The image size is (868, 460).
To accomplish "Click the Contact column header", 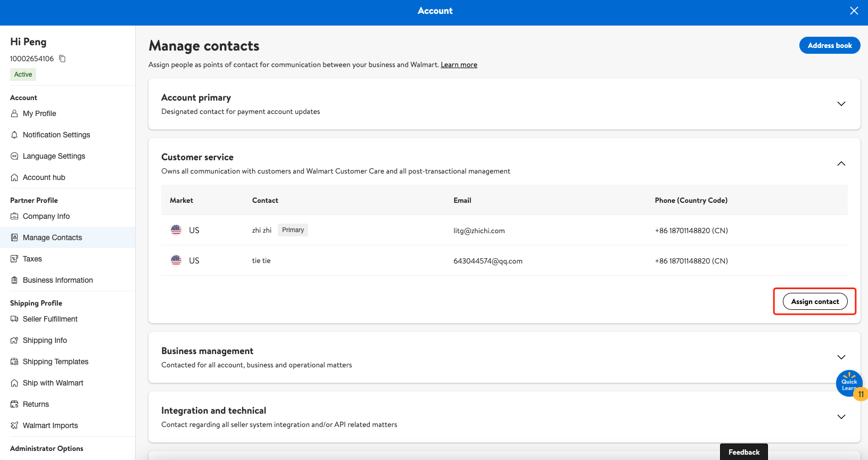I will [x=265, y=200].
